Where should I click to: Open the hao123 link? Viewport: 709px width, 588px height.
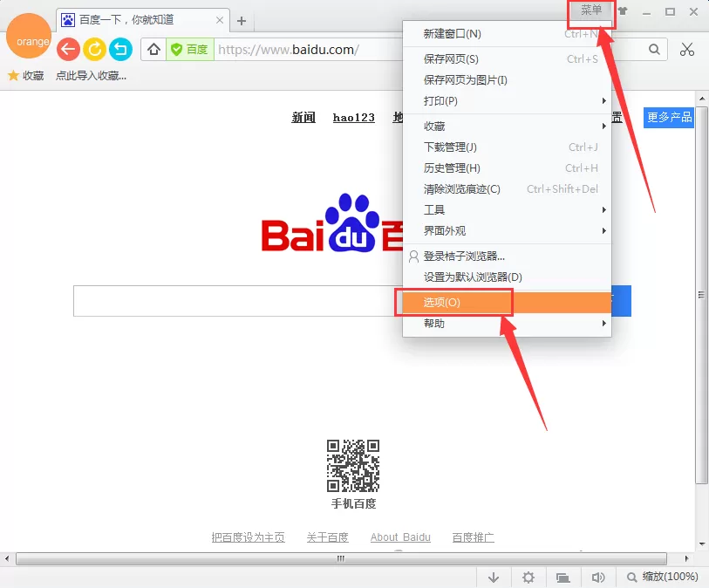(353, 118)
